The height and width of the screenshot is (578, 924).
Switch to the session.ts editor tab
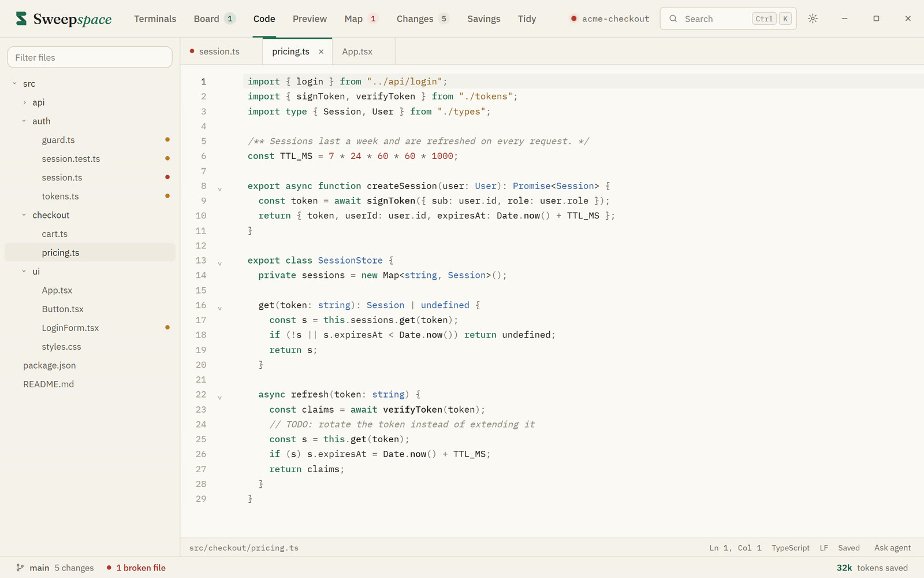click(221, 51)
